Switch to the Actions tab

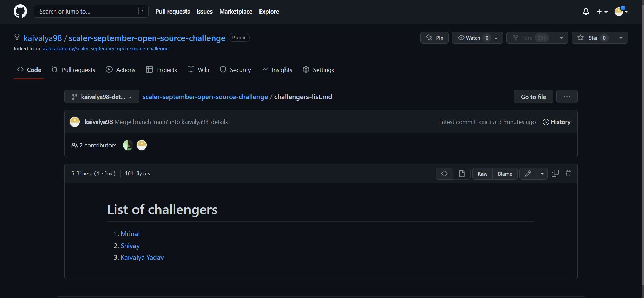(x=121, y=70)
